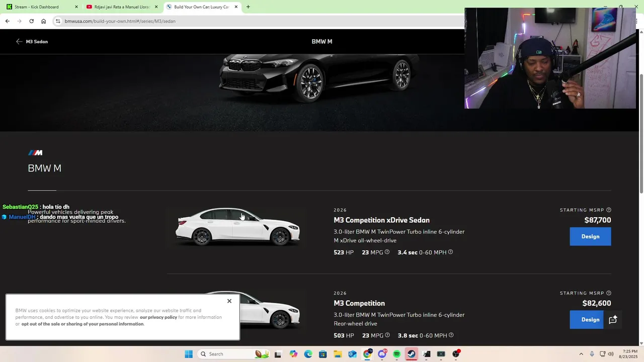This screenshot has height=362, width=644.
Task: Open volume control in system tray
Action: [x=611, y=354]
